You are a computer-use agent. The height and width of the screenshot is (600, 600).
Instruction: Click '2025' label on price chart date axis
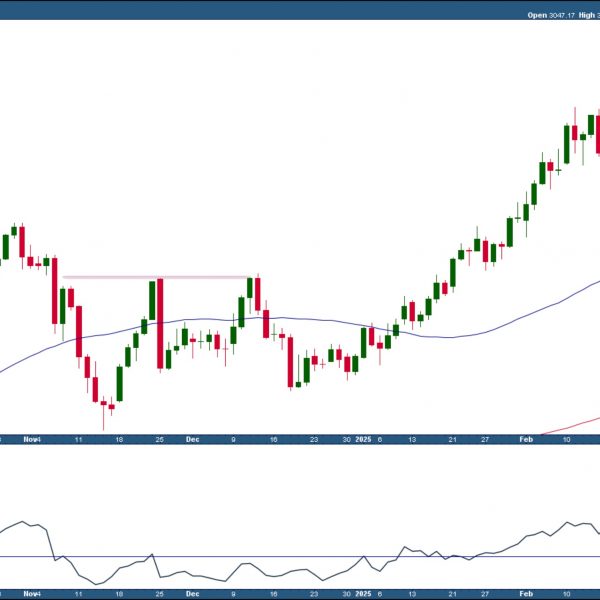point(363,439)
